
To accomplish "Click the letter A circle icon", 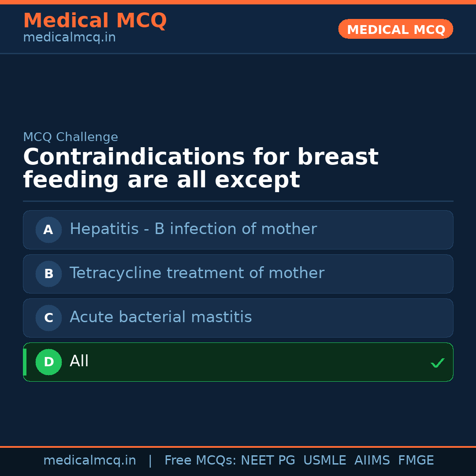I will coord(48,230).
